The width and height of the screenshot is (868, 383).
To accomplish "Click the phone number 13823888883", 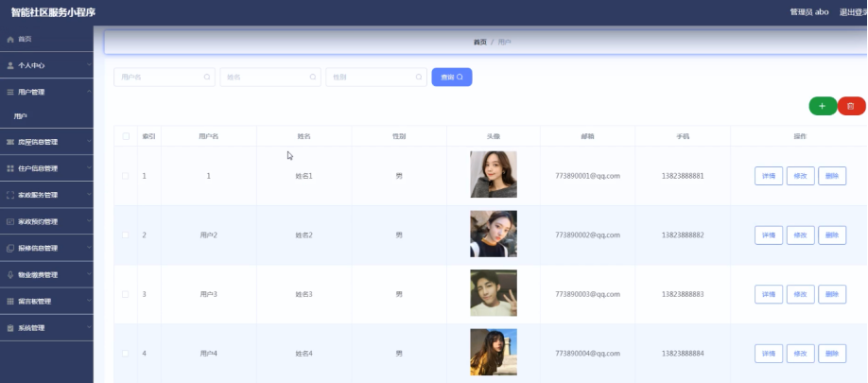I will [x=683, y=294].
